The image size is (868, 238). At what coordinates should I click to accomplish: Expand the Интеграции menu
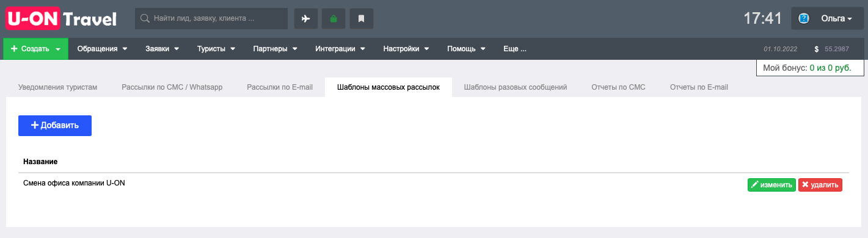[x=340, y=49]
